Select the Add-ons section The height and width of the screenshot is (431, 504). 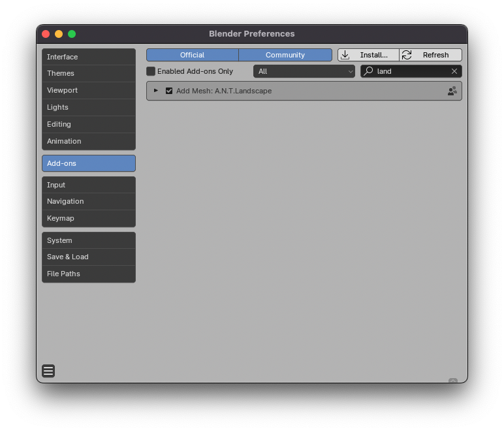pyautogui.click(x=89, y=163)
